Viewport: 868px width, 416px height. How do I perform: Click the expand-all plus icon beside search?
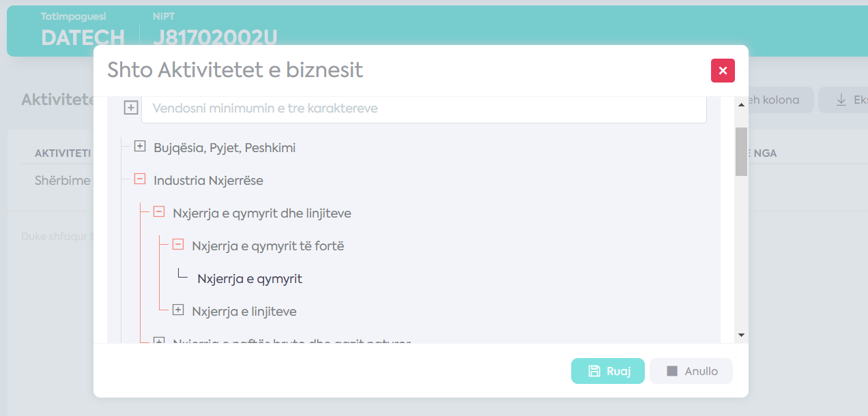click(131, 108)
